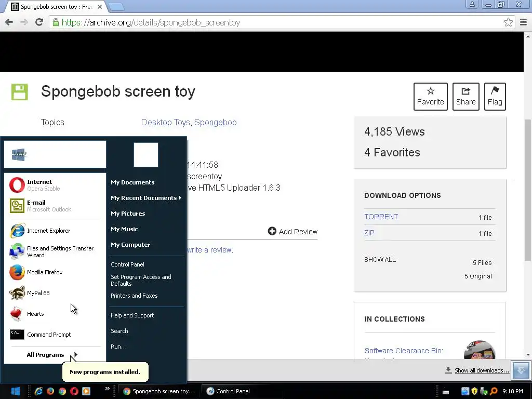Click the Windows Start button
This screenshot has width=532, height=399.
(15, 391)
